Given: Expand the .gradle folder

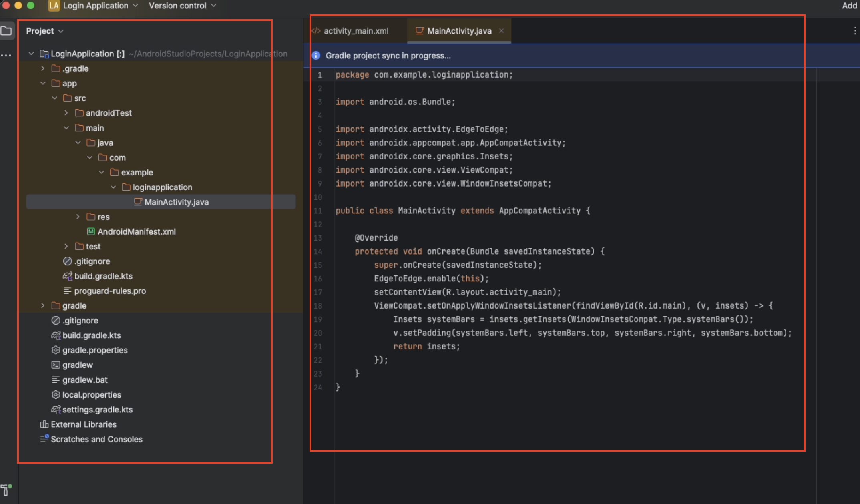Looking at the screenshot, I should (x=43, y=68).
